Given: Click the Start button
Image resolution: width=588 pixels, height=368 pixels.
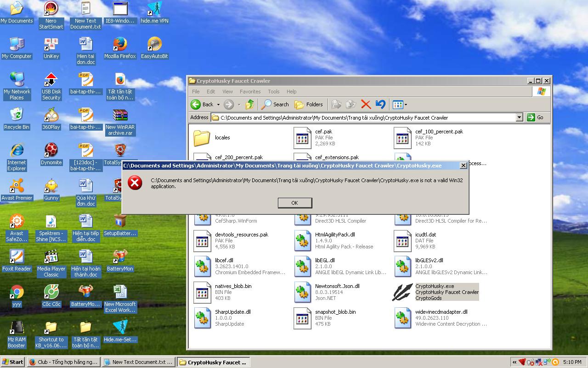Looking at the screenshot, I should coord(13,362).
